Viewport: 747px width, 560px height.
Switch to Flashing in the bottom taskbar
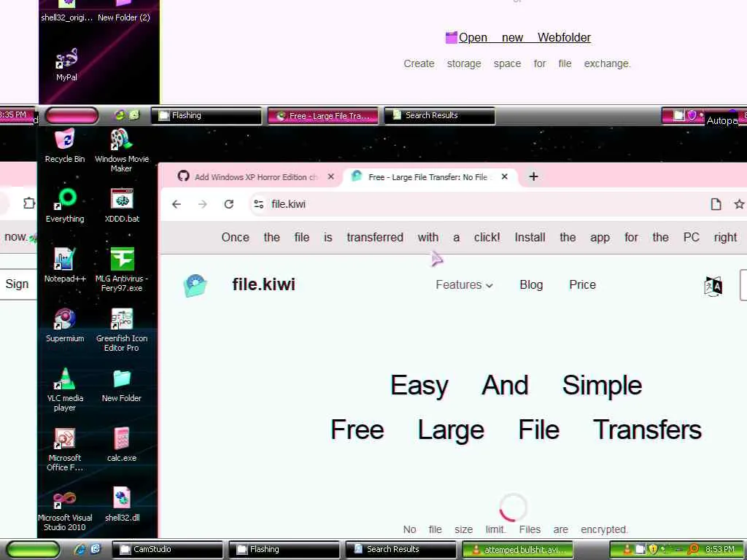[x=284, y=550]
